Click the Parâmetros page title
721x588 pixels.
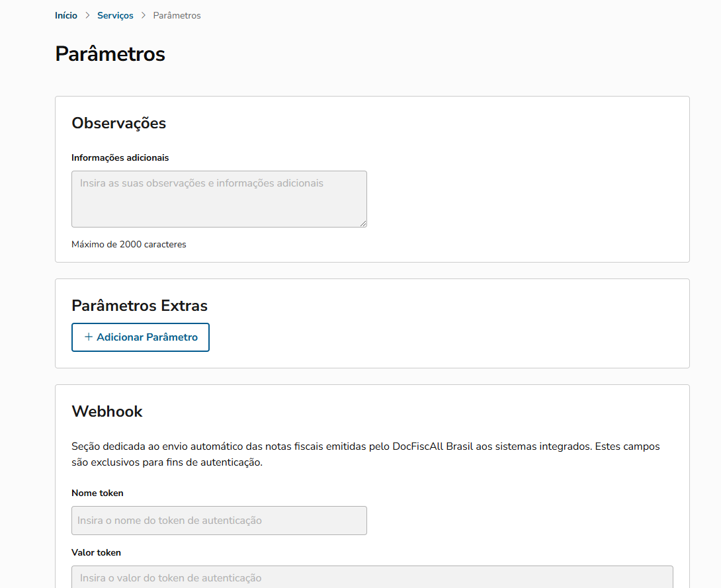pyautogui.click(x=110, y=54)
